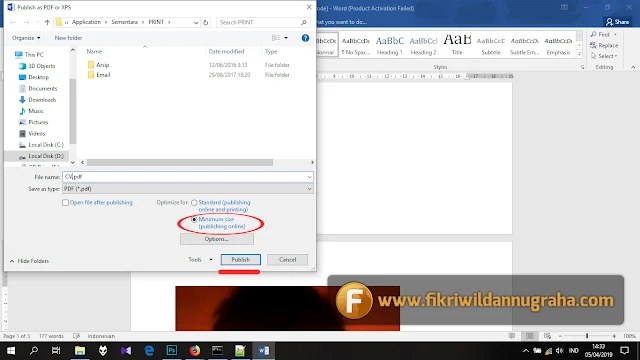Open Microsoft Edge from the taskbar

(x=149, y=351)
